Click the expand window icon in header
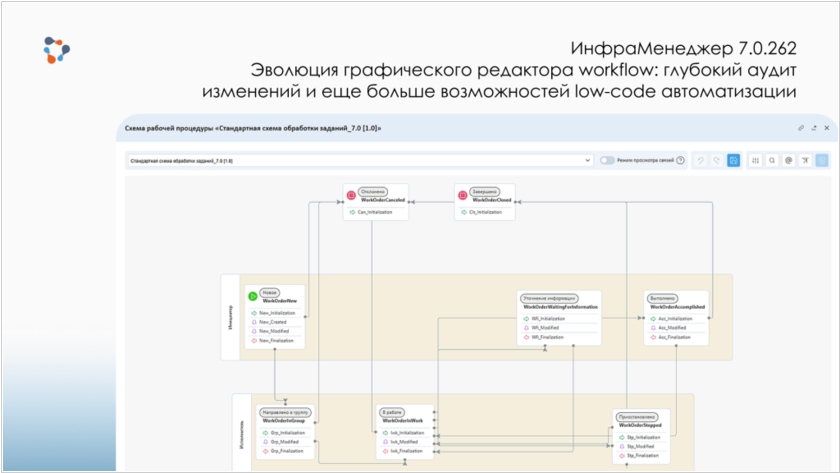 [x=814, y=128]
